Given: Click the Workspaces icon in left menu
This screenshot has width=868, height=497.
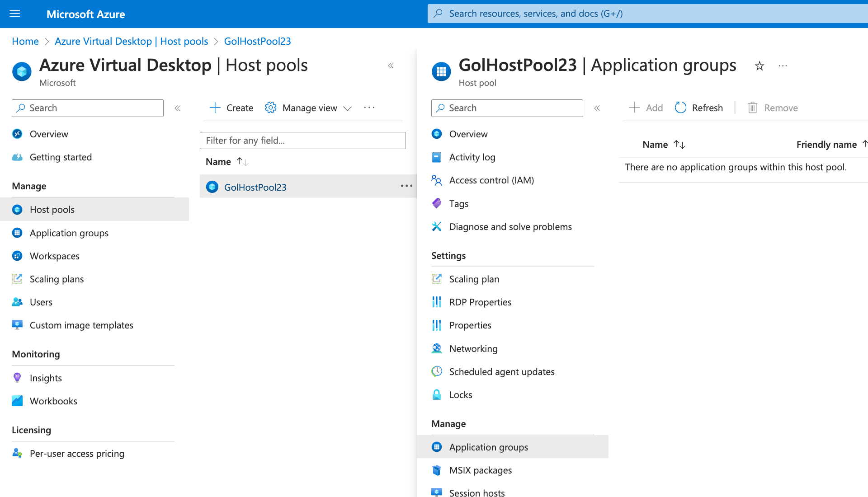Looking at the screenshot, I should pyautogui.click(x=17, y=256).
